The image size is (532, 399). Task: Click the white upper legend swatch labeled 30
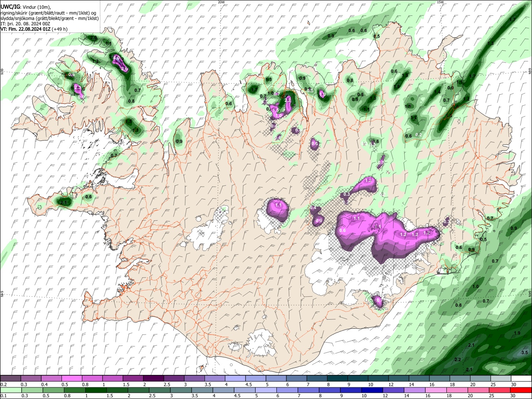(520, 379)
